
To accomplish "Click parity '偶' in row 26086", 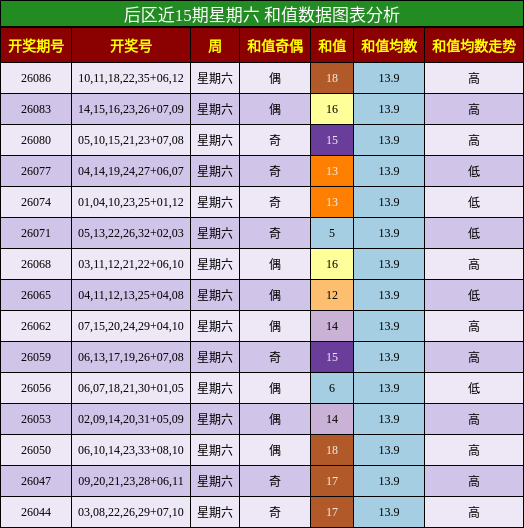I will tap(275, 78).
